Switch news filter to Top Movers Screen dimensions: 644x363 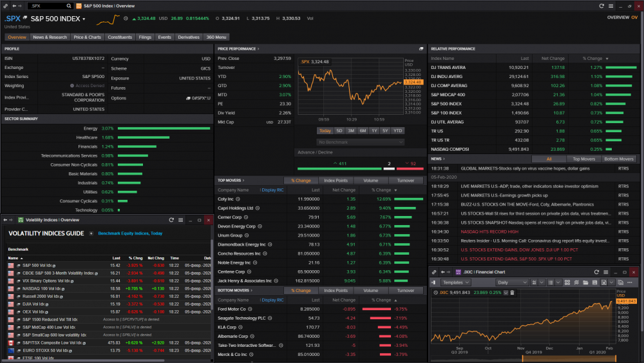click(x=583, y=159)
